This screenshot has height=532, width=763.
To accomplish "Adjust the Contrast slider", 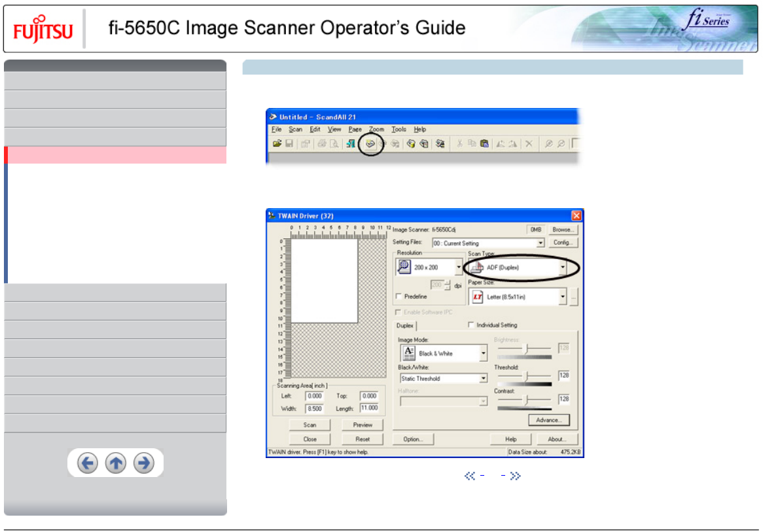I will pyautogui.click(x=525, y=400).
